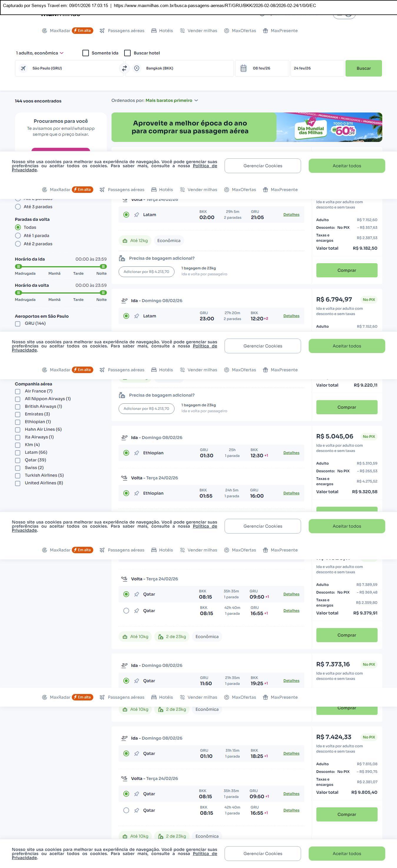
Task: Select Até 1 parada for return stops
Action: (x=18, y=236)
